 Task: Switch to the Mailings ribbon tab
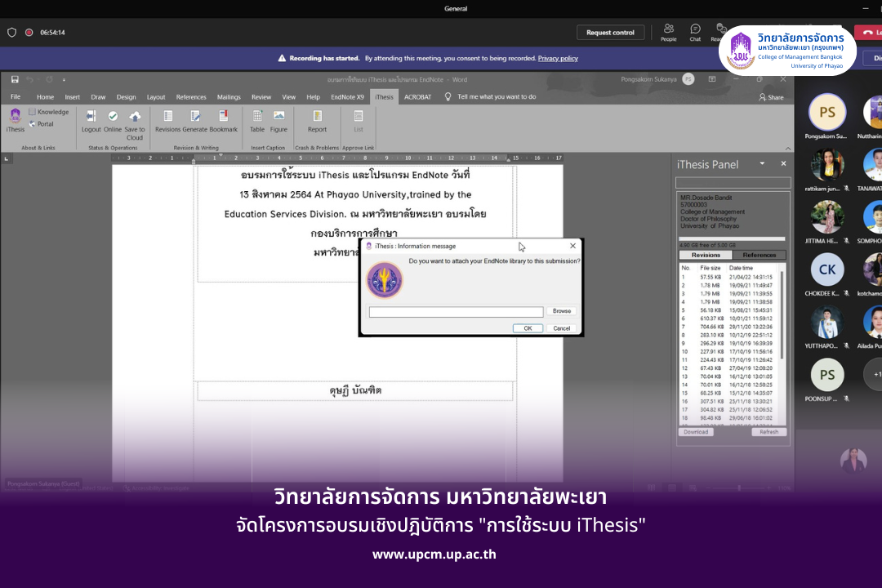[229, 97]
